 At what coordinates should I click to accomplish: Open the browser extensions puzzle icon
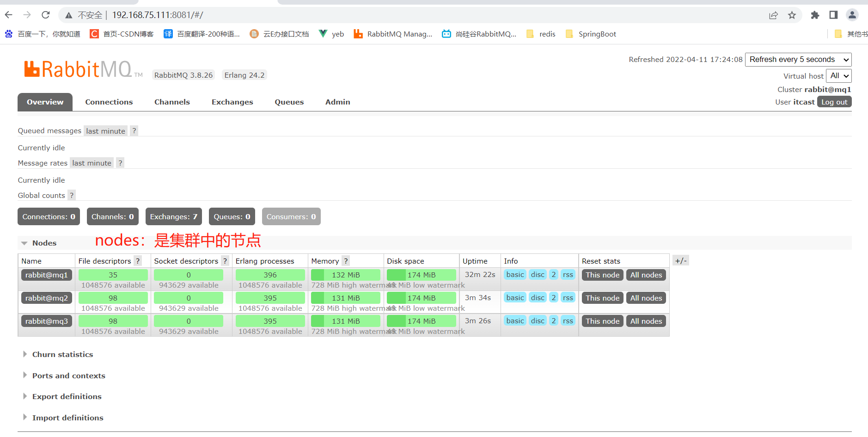point(815,15)
